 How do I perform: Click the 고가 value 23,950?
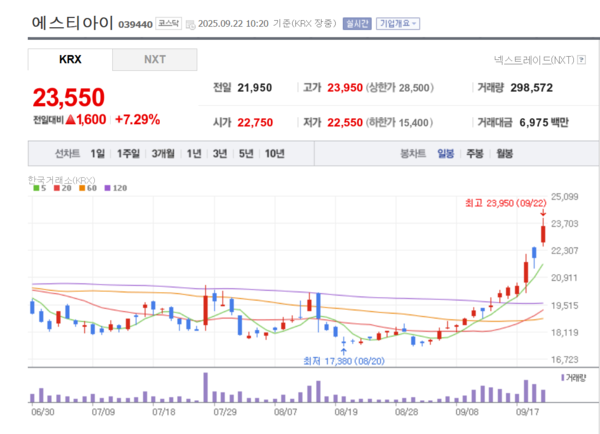click(x=345, y=88)
